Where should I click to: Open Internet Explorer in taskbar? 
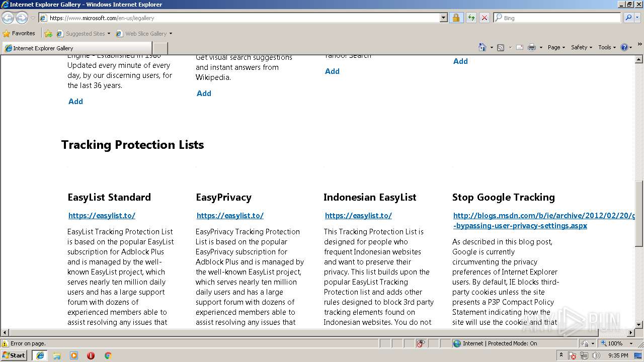[x=40, y=355]
